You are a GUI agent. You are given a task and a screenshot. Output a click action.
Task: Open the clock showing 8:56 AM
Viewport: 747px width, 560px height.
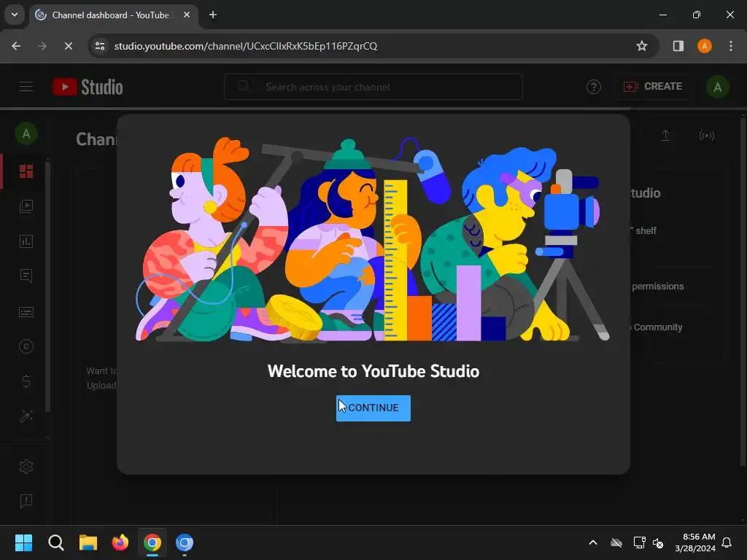(695, 542)
